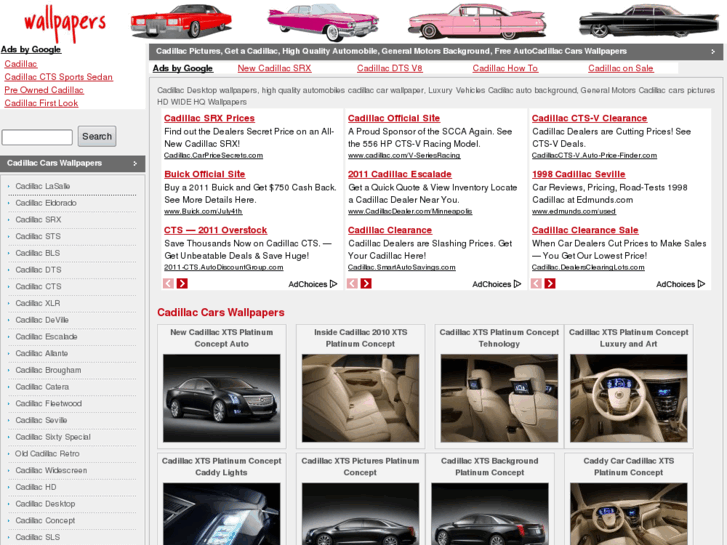Select Cadillac Fleetwood in sidebar menu
This screenshot has height=545, width=727.
(49, 404)
